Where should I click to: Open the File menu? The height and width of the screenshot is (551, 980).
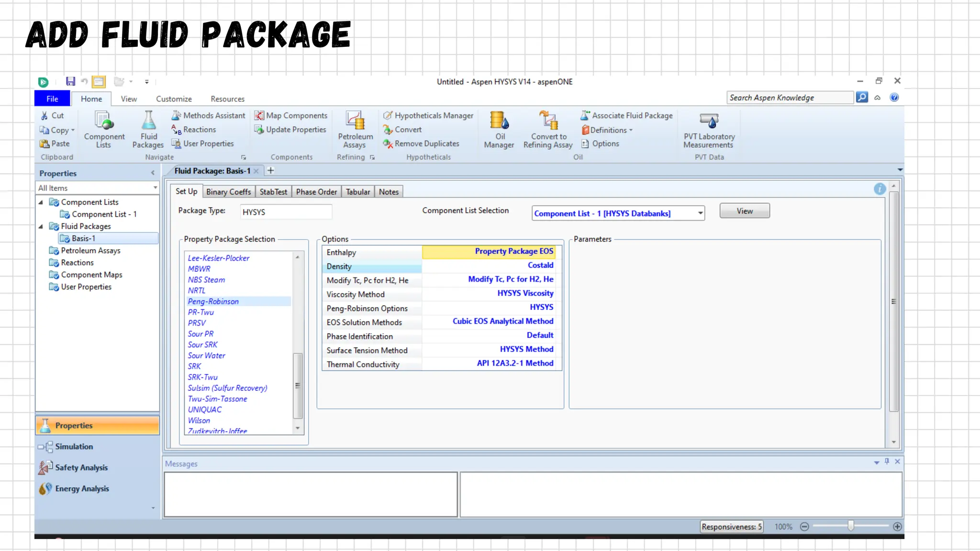click(52, 99)
